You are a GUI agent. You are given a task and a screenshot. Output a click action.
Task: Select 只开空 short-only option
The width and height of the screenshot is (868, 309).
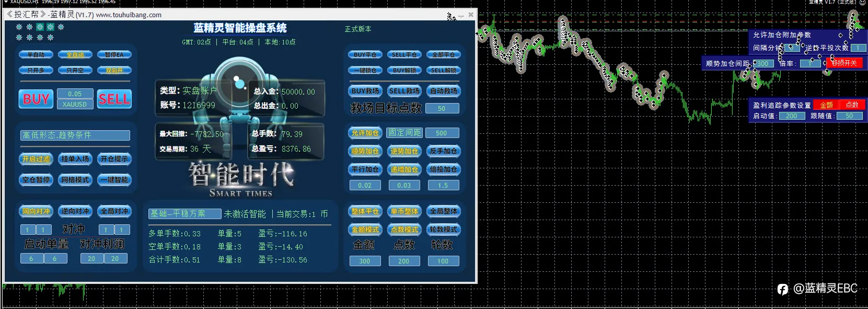[75, 70]
